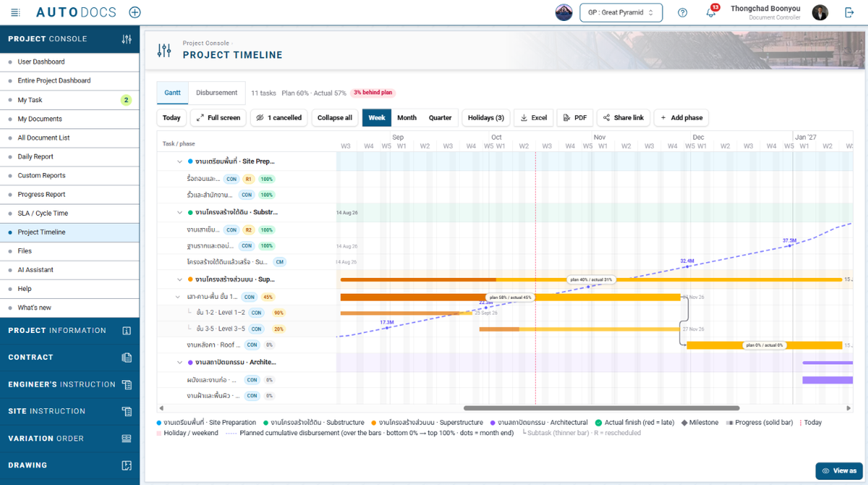Select Month view scale

click(407, 117)
